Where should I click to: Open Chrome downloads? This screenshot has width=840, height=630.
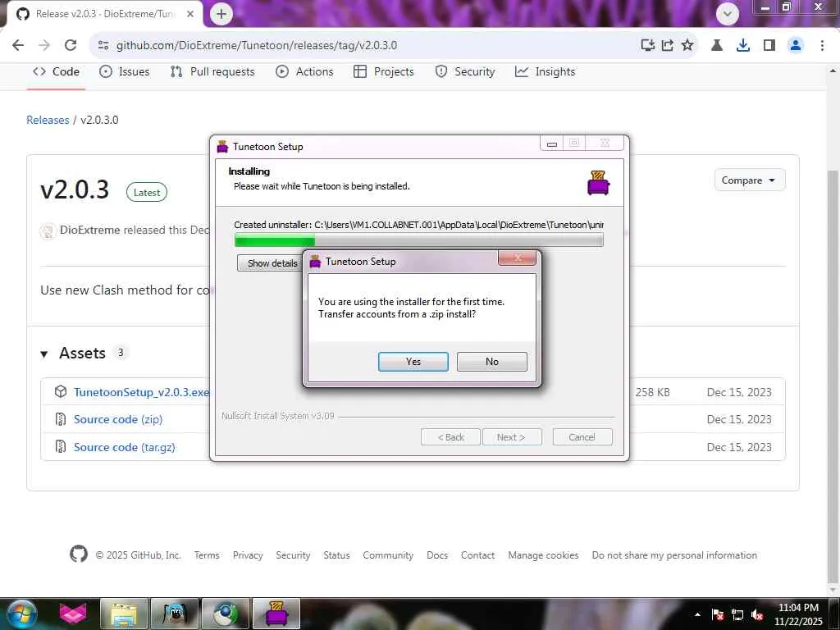tap(743, 46)
